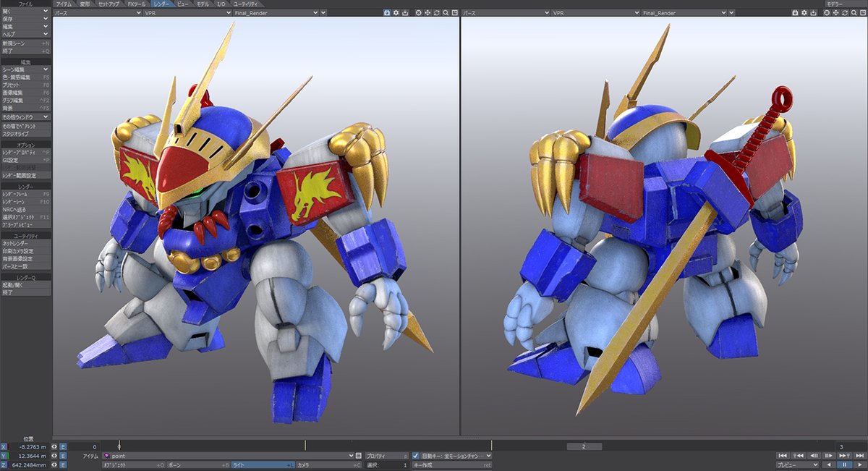Switch to the ビュー tab
This screenshot has width=868, height=471.
click(184, 4)
